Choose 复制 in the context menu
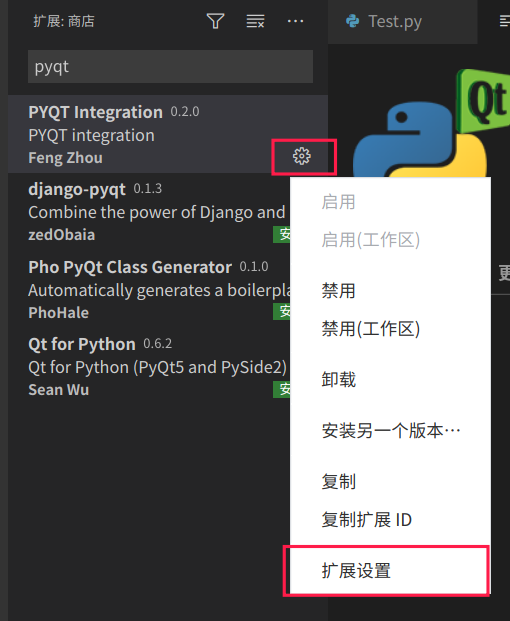 [390, 482]
